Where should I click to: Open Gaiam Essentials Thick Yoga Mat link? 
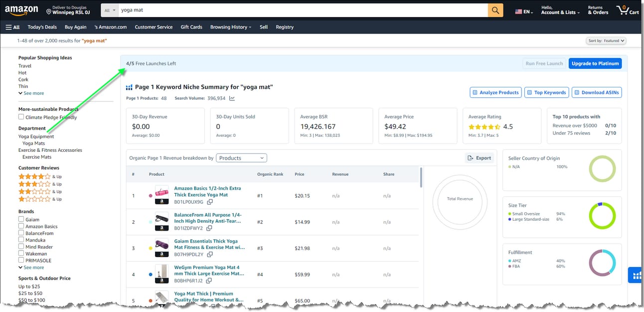pyautogui.click(x=209, y=244)
